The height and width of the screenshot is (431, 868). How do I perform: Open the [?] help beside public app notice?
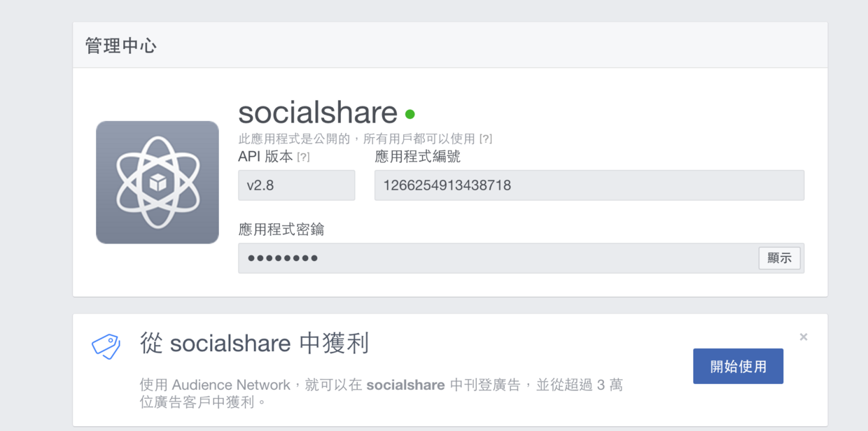point(486,139)
